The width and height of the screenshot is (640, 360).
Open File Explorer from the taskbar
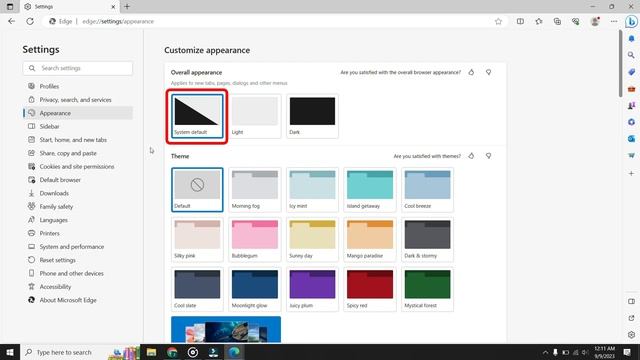click(x=151, y=352)
